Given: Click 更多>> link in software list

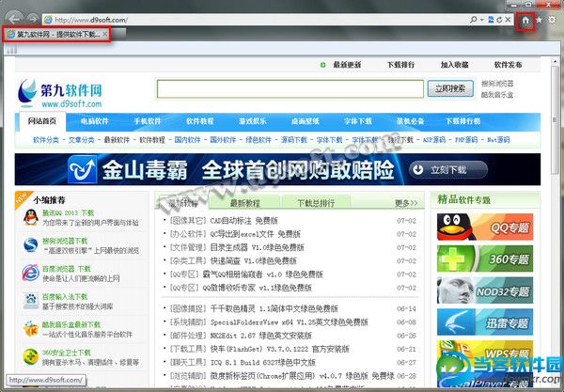Looking at the screenshot, I should (x=406, y=203).
